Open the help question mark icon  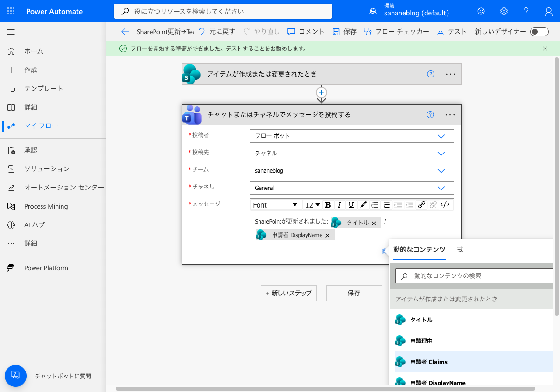click(526, 11)
